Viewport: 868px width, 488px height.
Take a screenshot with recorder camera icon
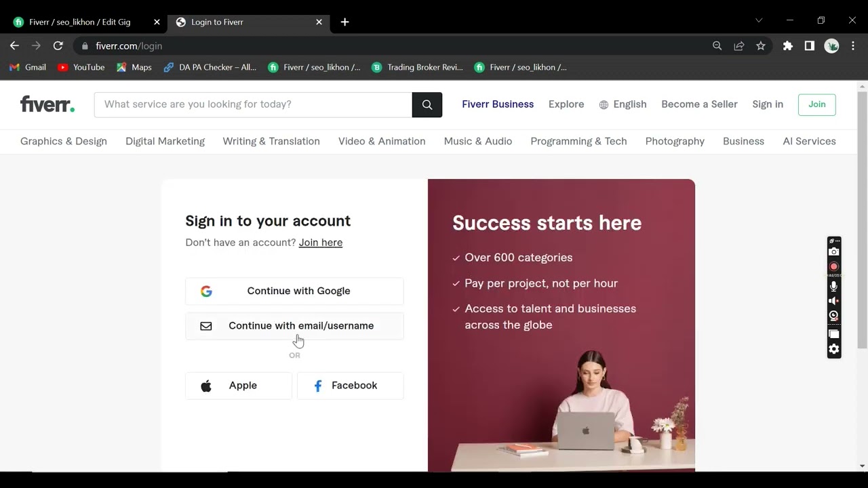click(x=834, y=251)
